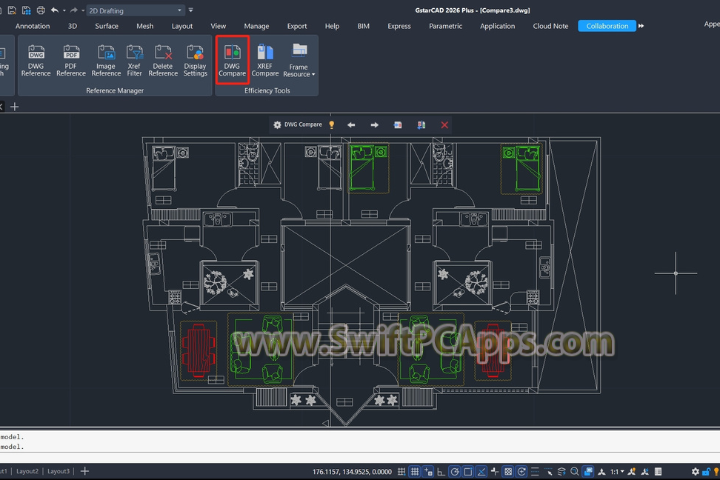Open the Image Reference tool

coord(106,61)
